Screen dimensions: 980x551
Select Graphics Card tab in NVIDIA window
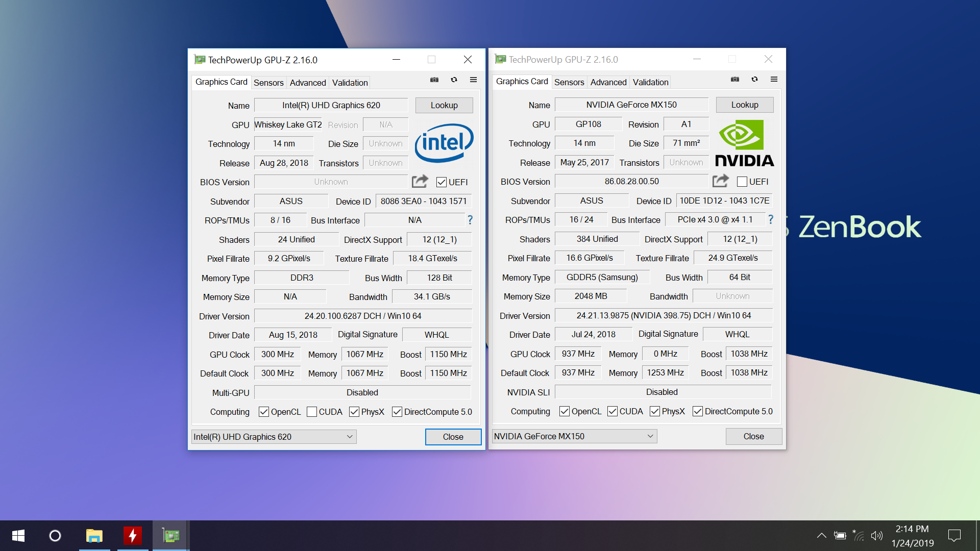(x=522, y=82)
